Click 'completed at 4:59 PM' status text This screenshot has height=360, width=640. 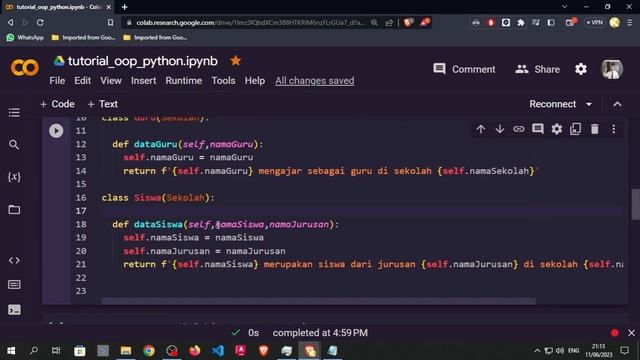pos(320,333)
